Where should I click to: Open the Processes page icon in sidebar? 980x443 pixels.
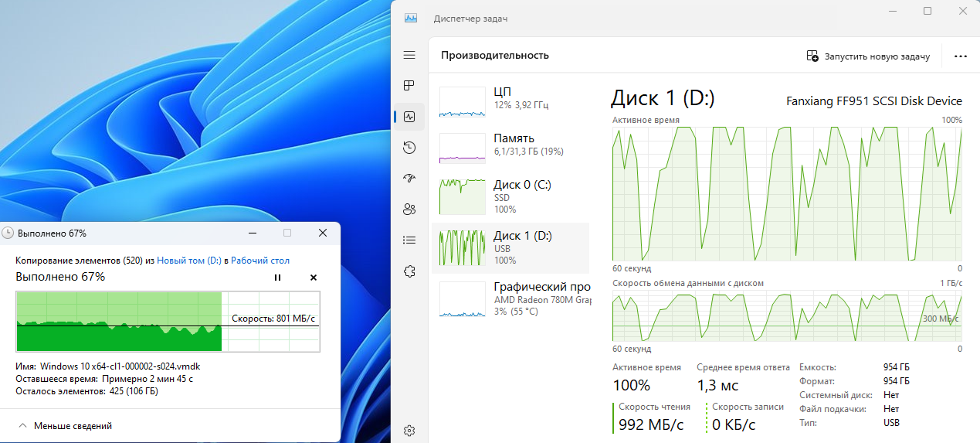pyautogui.click(x=409, y=86)
